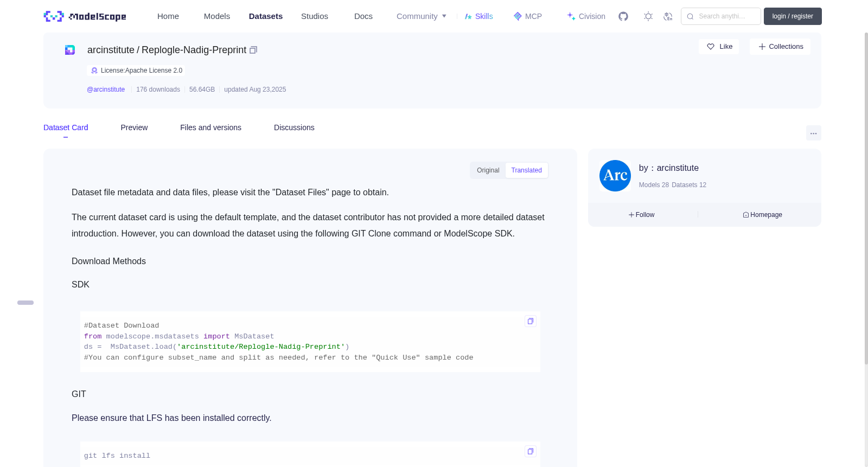Click the 'Download Methods' heading
The width and height of the screenshot is (868, 467).
click(108, 261)
